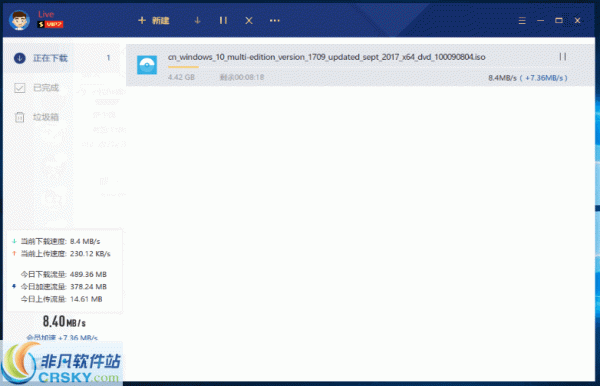The image size is (600, 386).
Task: Click the large 8.40 MB/s speed display
Action: coord(64,322)
